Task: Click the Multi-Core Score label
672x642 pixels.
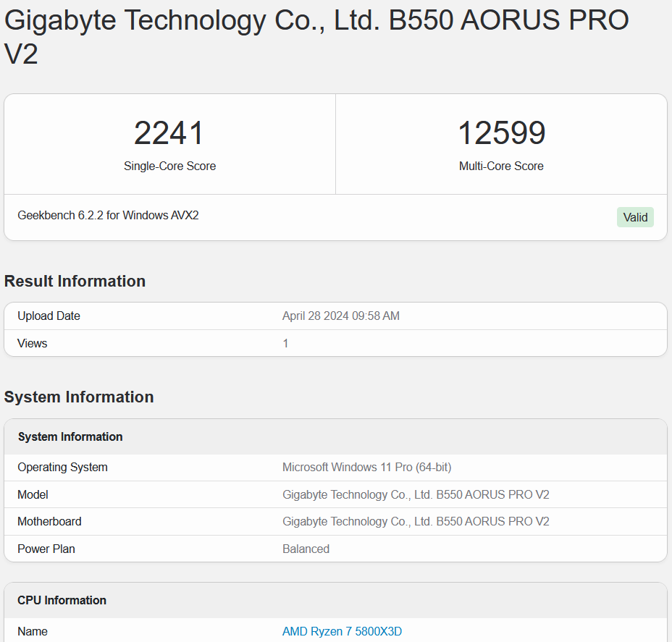Action: (x=501, y=166)
